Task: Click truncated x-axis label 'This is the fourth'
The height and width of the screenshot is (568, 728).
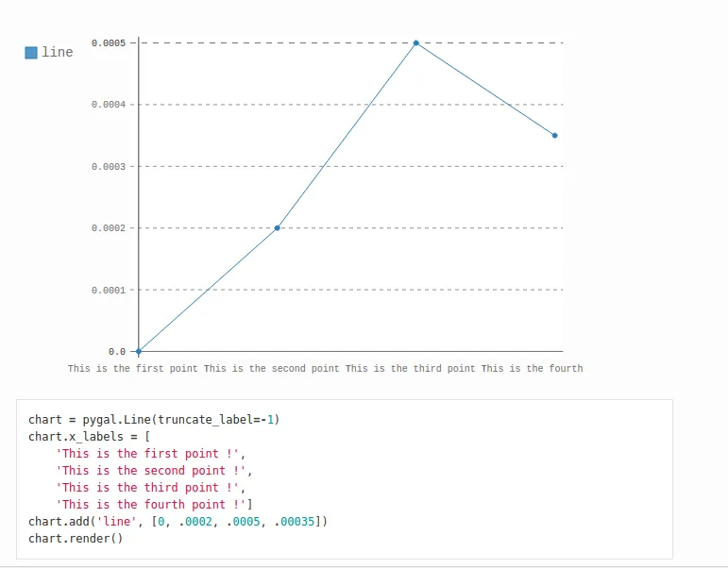Action: pos(532,369)
